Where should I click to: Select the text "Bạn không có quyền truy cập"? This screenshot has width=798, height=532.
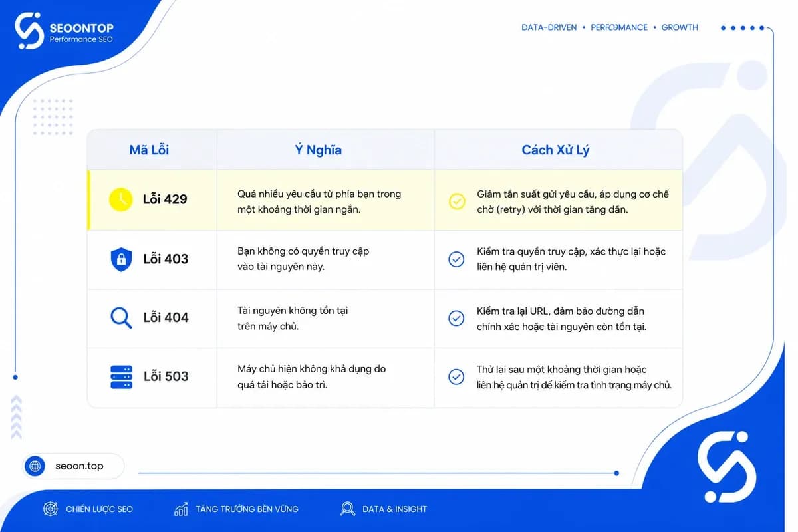point(303,251)
